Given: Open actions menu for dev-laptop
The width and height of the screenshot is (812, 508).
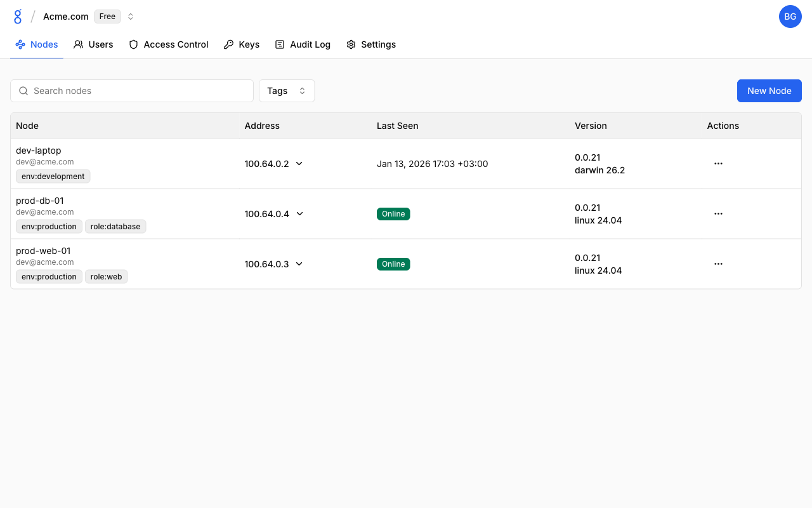Looking at the screenshot, I should pyautogui.click(x=718, y=164).
